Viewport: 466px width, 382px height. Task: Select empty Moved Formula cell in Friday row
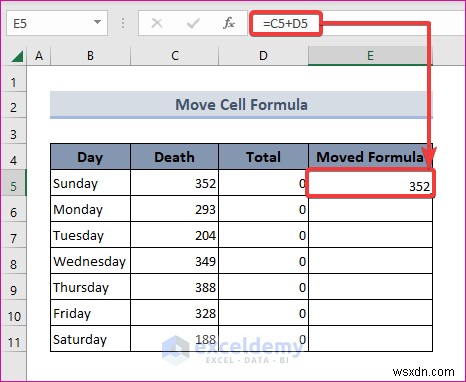click(x=370, y=313)
